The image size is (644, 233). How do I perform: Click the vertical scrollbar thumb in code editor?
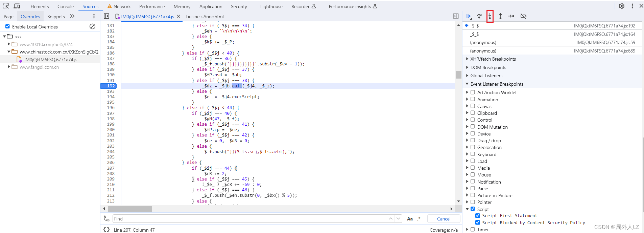pyautogui.click(x=458, y=75)
